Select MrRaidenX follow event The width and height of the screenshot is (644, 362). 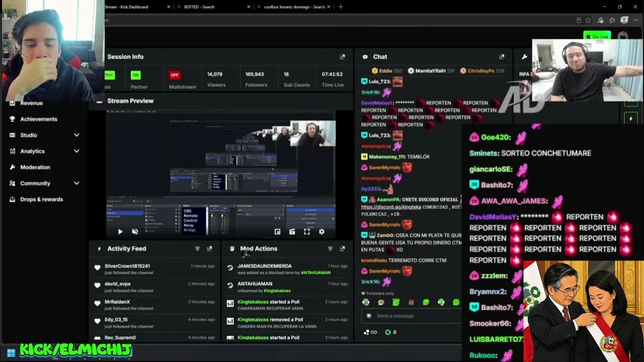pos(156,305)
